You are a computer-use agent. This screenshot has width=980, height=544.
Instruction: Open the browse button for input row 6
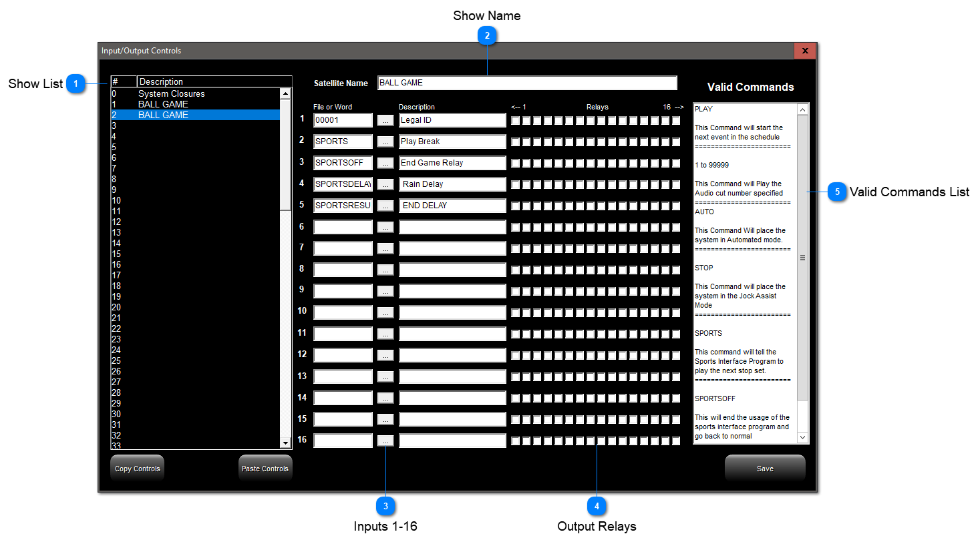pos(385,227)
